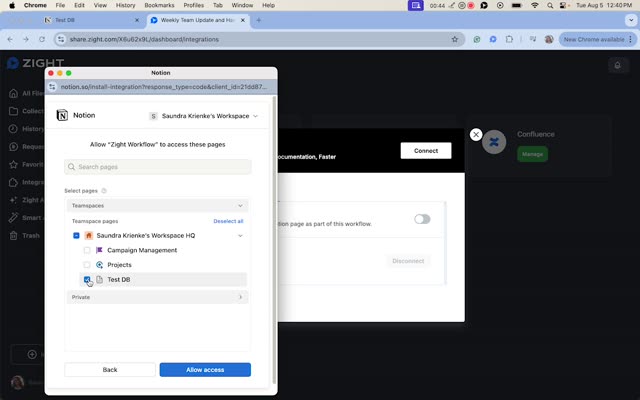Click the Zight logo
The image size is (640, 400).
pos(36,63)
